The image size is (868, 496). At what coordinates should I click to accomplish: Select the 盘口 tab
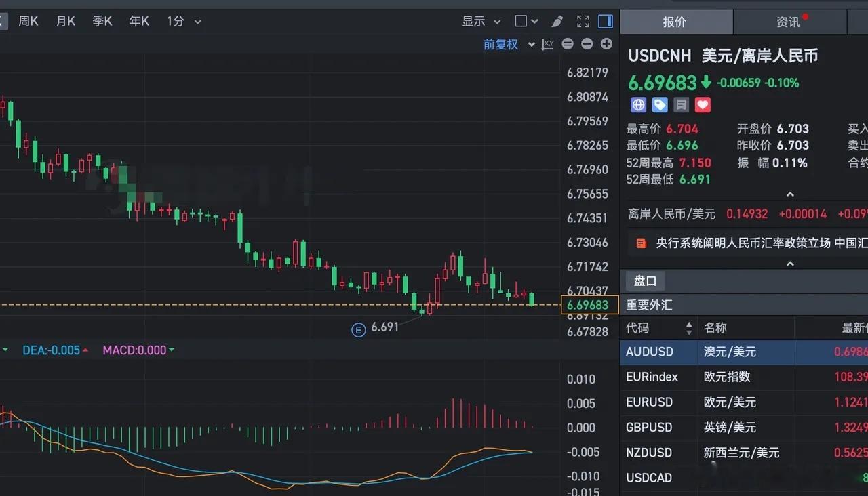coord(645,281)
